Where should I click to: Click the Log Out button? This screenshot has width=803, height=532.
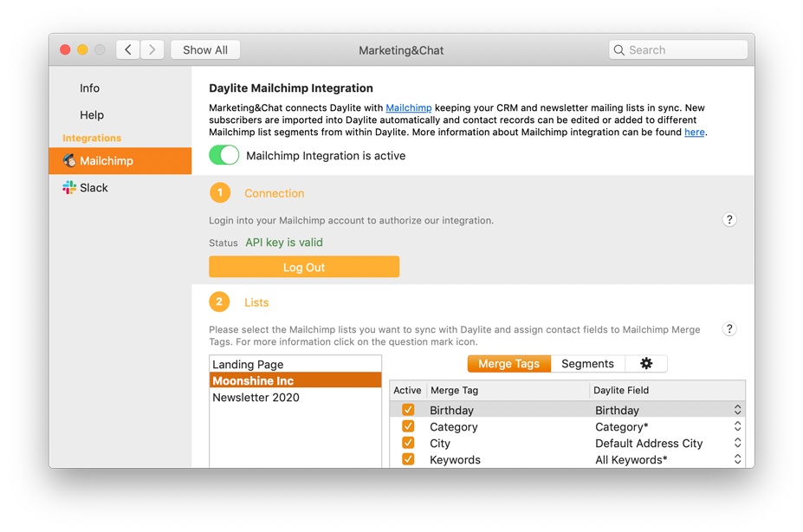click(304, 267)
